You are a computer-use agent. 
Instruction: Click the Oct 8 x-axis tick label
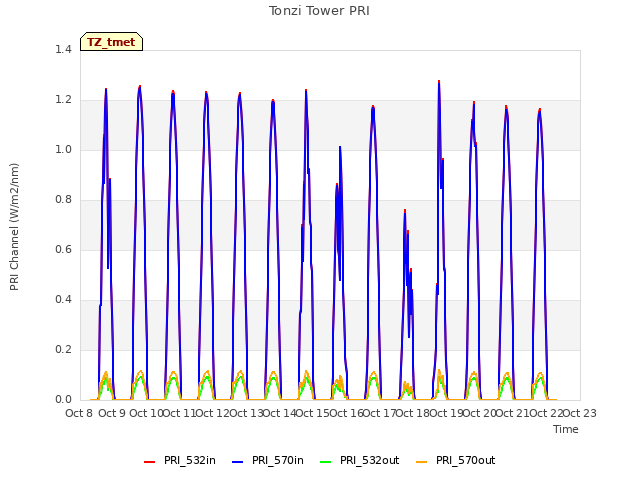coord(79,413)
